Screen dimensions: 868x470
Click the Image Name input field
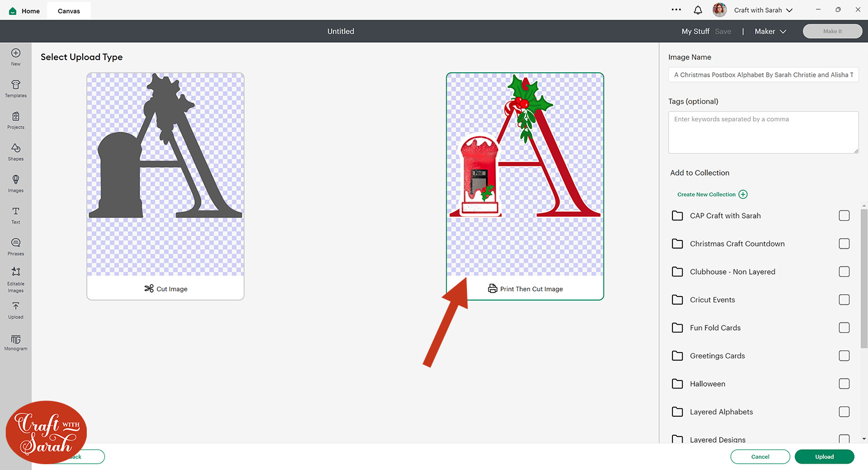coord(763,75)
